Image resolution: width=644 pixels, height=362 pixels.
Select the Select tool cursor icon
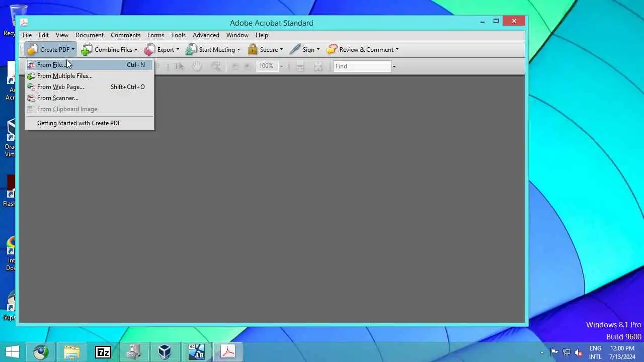(179, 66)
